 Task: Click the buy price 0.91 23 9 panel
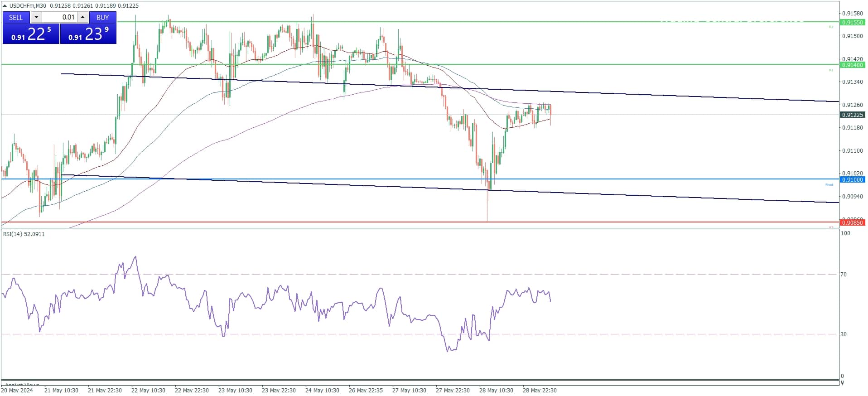88,34
